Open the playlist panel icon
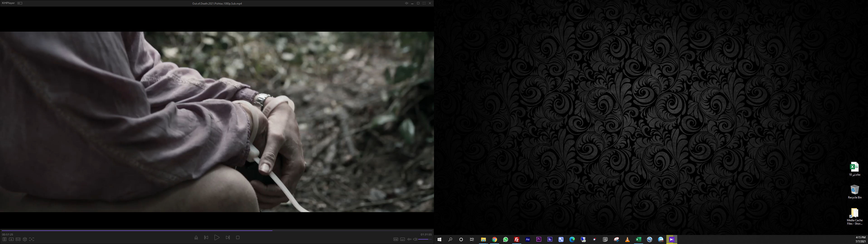The width and height of the screenshot is (868, 244). click(4, 239)
